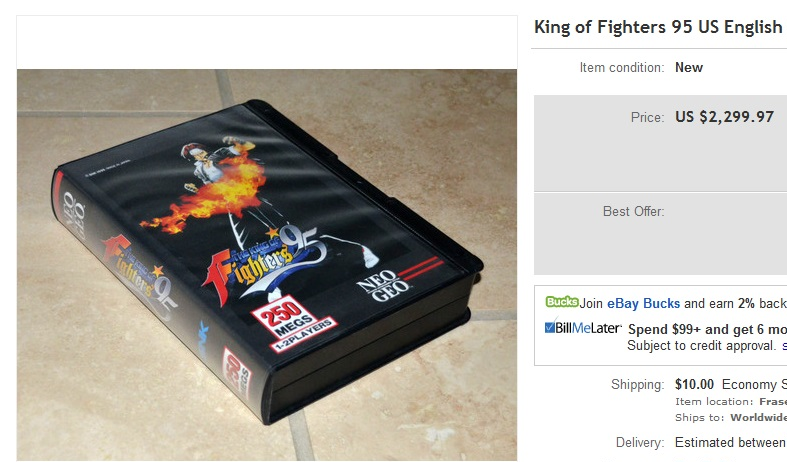
Task: Click the US $2,299.97 price text
Action: [724, 117]
